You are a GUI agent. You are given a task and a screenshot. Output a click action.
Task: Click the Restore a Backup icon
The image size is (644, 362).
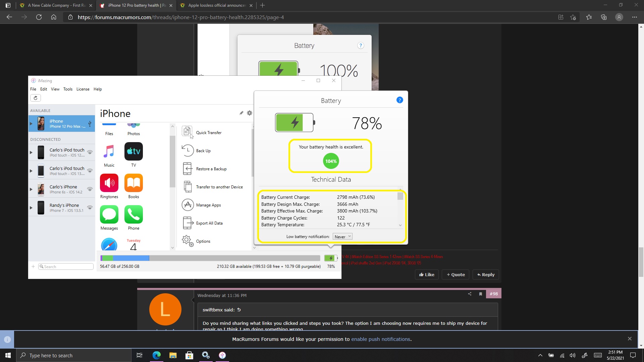[187, 169]
